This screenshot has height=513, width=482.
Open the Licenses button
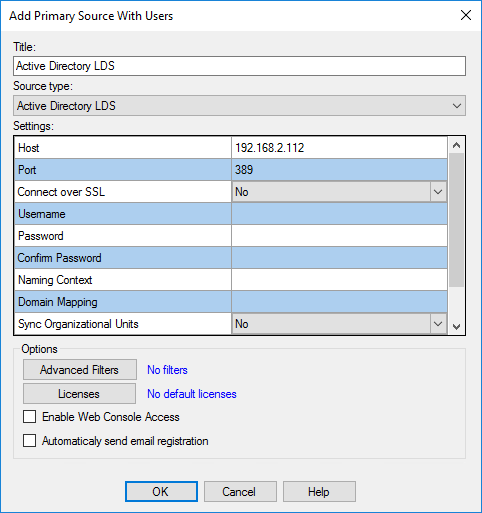tap(79, 393)
